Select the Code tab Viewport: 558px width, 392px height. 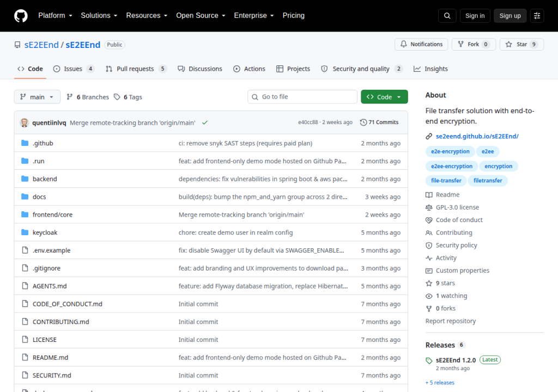(x=31, y=69)
